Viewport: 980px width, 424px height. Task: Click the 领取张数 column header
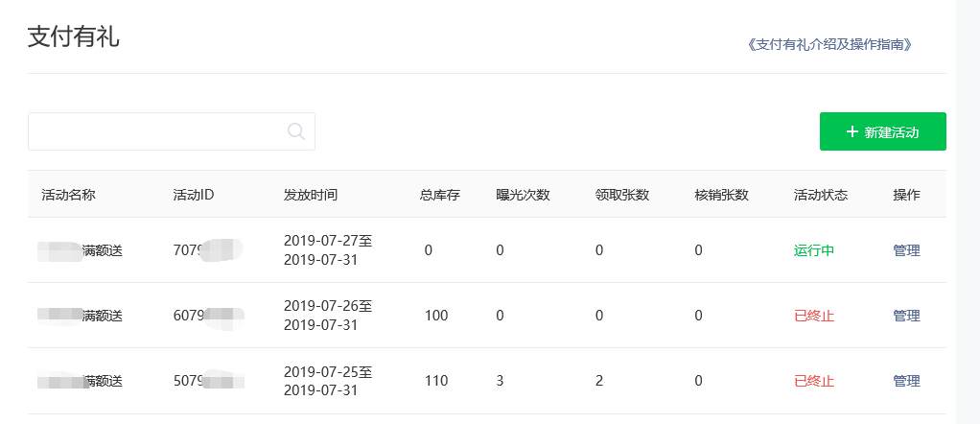pyautogui.click(x=622, y=195)
